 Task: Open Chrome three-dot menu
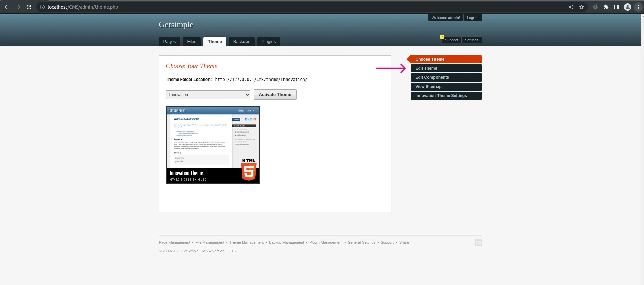point(638,7)
